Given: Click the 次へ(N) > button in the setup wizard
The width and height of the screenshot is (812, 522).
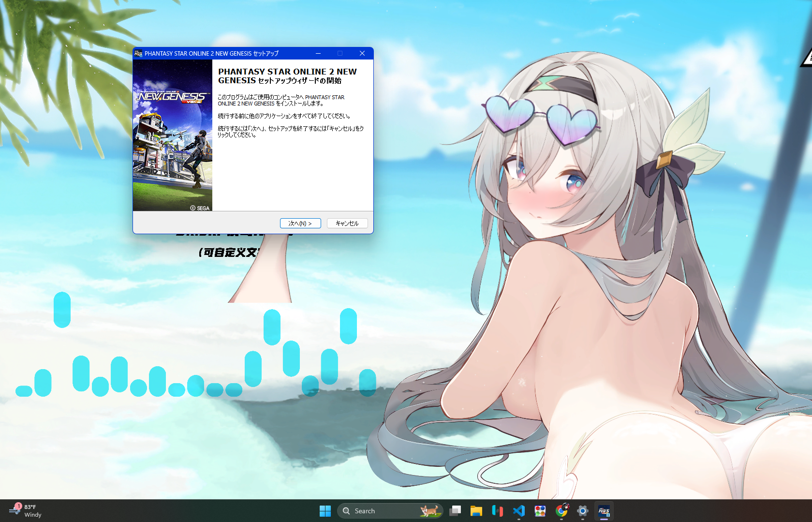Looking at the screenshot, I should [x=300, y=223].
